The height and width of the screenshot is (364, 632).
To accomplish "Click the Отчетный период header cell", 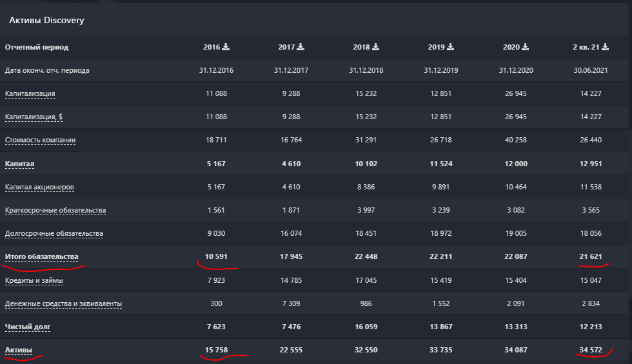I will click(37, 47).
